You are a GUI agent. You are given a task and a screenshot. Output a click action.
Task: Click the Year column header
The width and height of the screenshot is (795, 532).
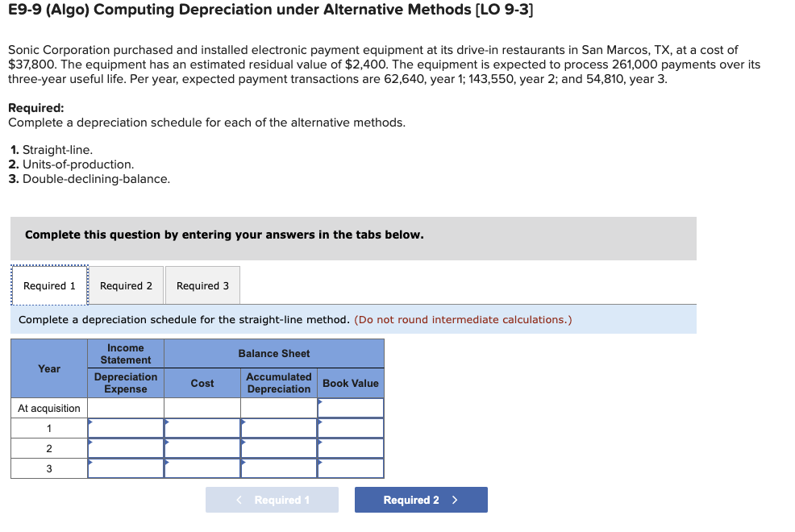click(49, 368)
